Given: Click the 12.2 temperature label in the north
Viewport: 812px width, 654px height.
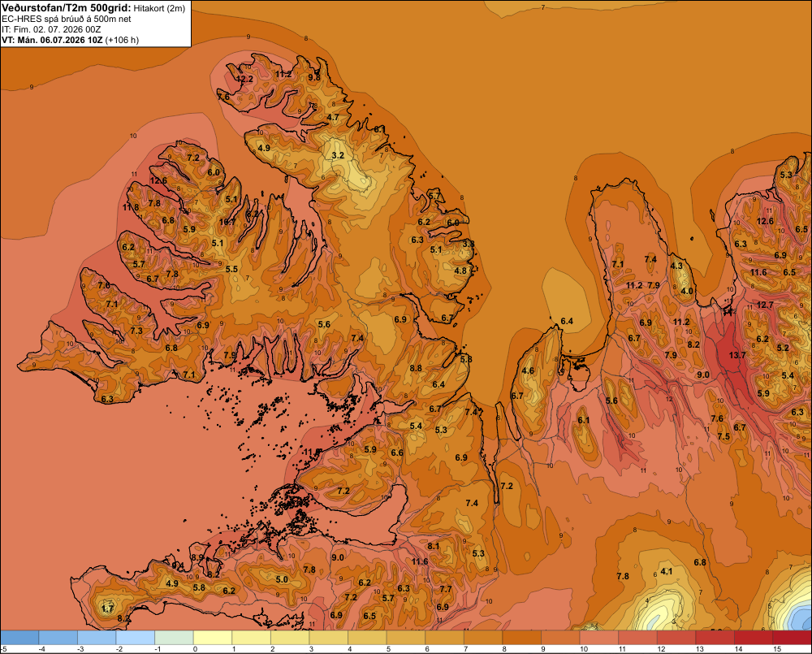Looking at the screenshot, I should click(x=244, y=79).
